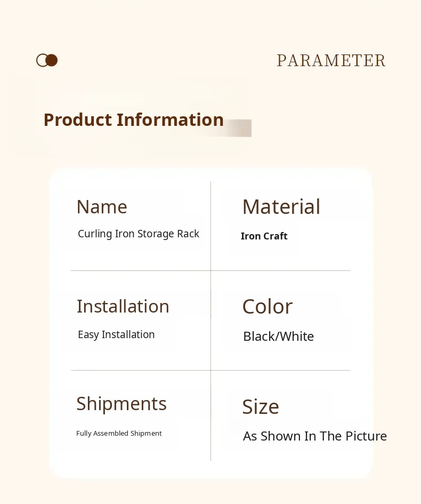Click the Material label
Image resolution: width=421 pixels, height=504 pixels.
click(281, 207)
